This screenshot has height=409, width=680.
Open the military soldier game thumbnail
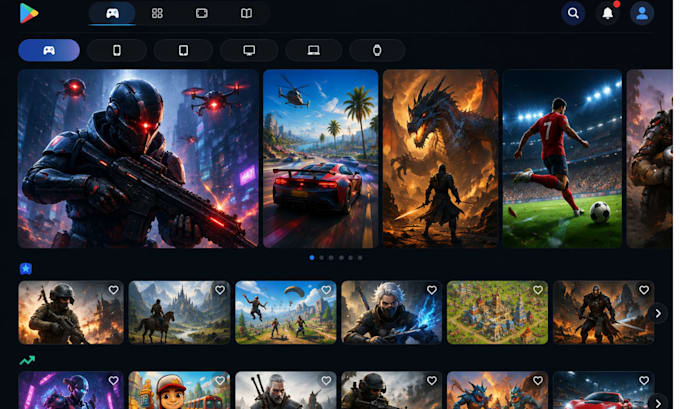(x=71, y=312)
